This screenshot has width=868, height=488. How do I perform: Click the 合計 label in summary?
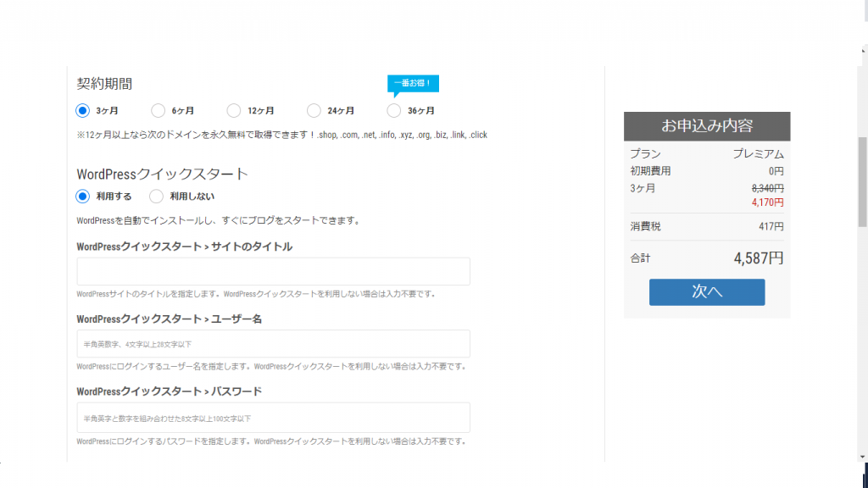click(x=641, y=258)
